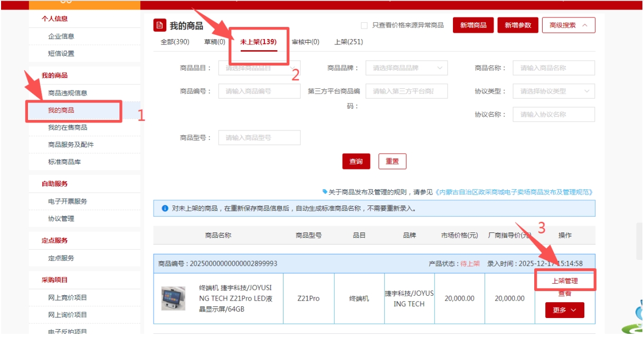Image resolution: width=644 pixels, height=337 pixels.
Task: Open the 内蒙古自治区政采商城电子卖场商品发布及管理规范 link
Action: pos(513,192)
